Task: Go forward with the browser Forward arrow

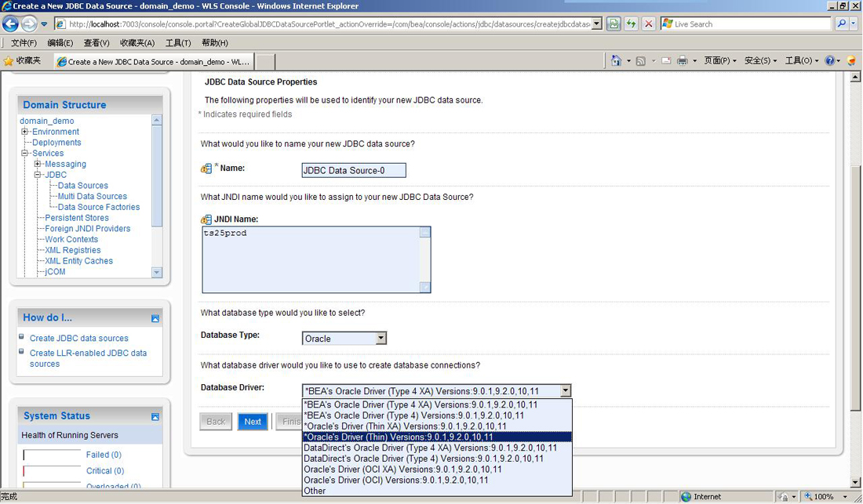Action: [29, 24]
